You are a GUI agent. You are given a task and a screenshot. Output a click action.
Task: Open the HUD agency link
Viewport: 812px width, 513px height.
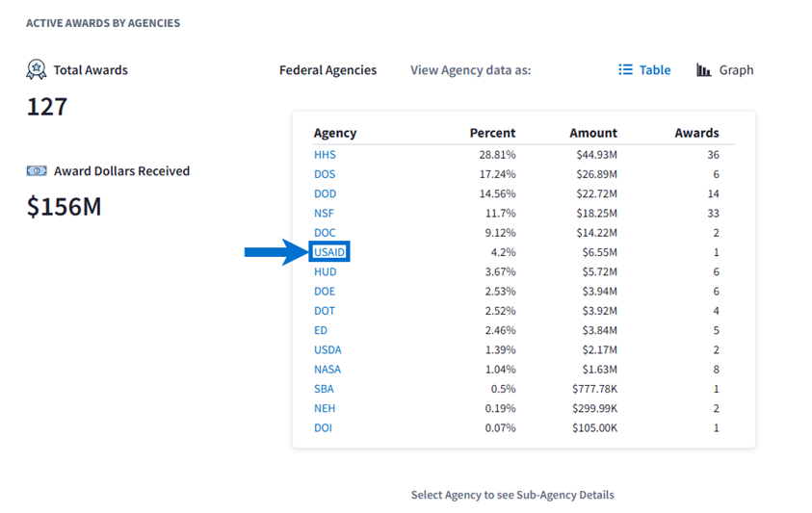(326, 271)
